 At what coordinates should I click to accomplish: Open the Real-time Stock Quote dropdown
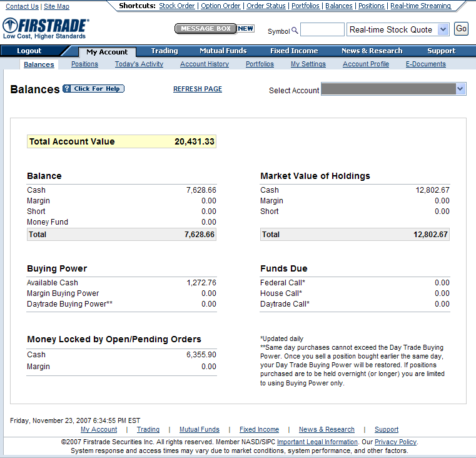[398, 29]
